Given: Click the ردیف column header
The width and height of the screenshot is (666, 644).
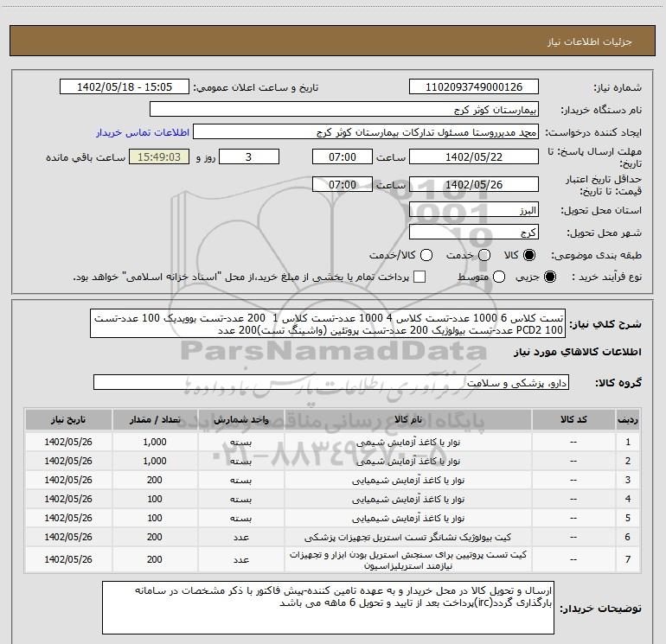Looking at the screenshot, I should [x=628, y=419].
